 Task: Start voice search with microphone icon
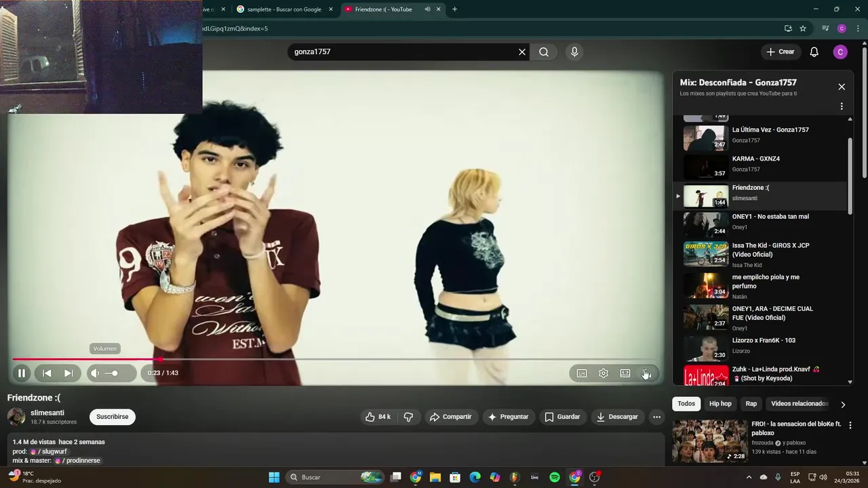[574, 52]
